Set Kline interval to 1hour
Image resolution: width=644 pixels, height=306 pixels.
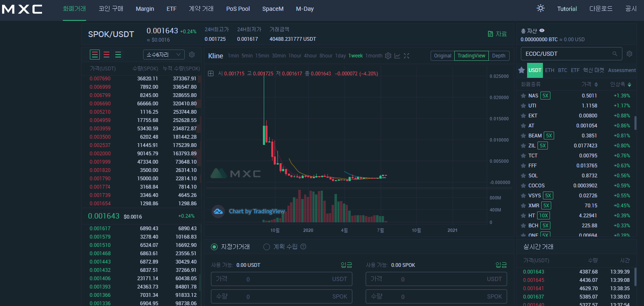[295, 56]
